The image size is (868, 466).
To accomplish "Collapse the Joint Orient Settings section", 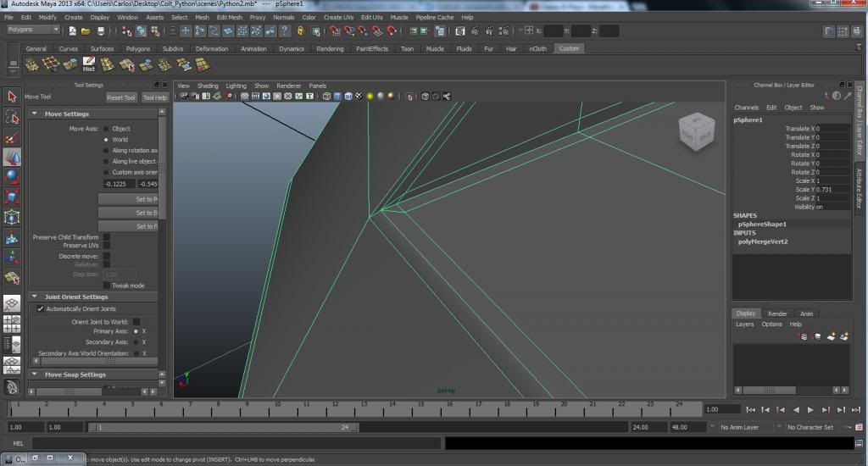I will [35, 297].
